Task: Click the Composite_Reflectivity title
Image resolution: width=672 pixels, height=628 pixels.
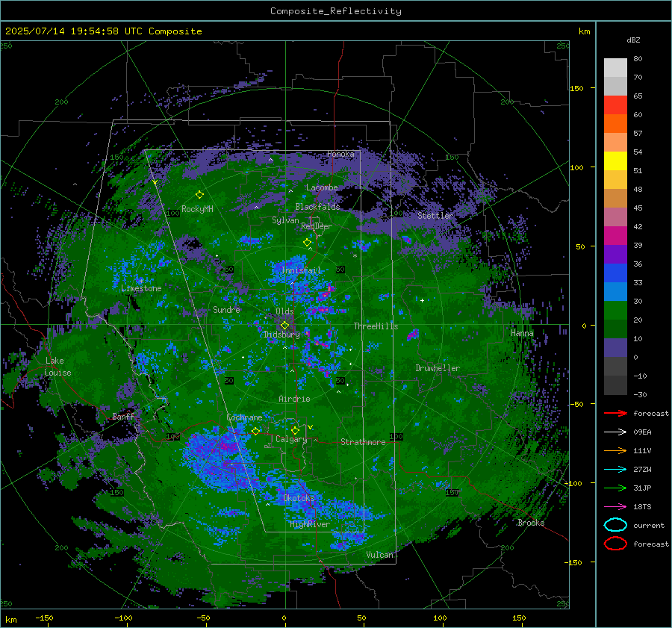Action: pyautogui.click(x=336, y=11)
